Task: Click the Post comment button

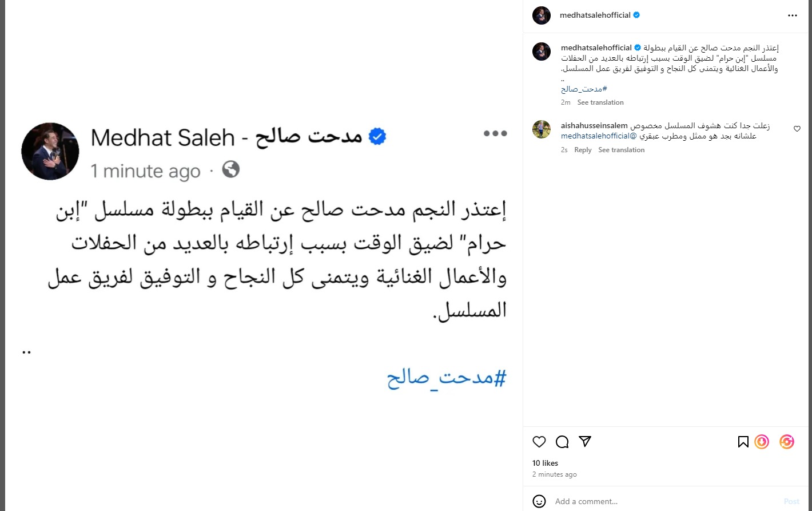Action: (791, 501)
